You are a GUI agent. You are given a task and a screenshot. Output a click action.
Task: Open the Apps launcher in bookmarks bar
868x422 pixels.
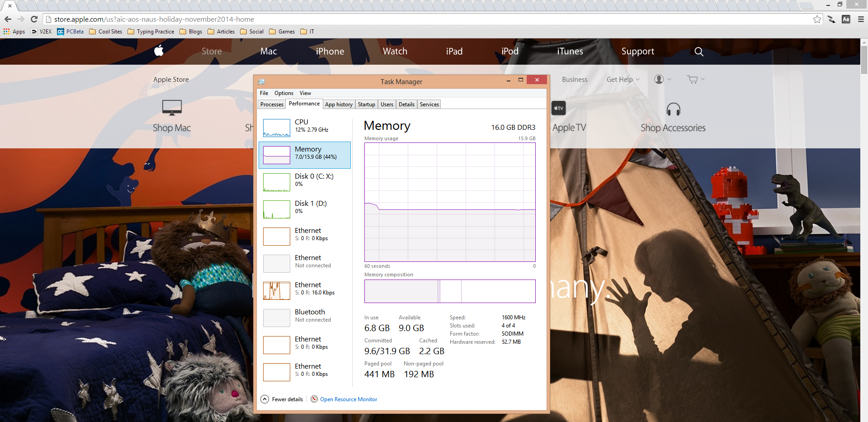click(14, 32)
